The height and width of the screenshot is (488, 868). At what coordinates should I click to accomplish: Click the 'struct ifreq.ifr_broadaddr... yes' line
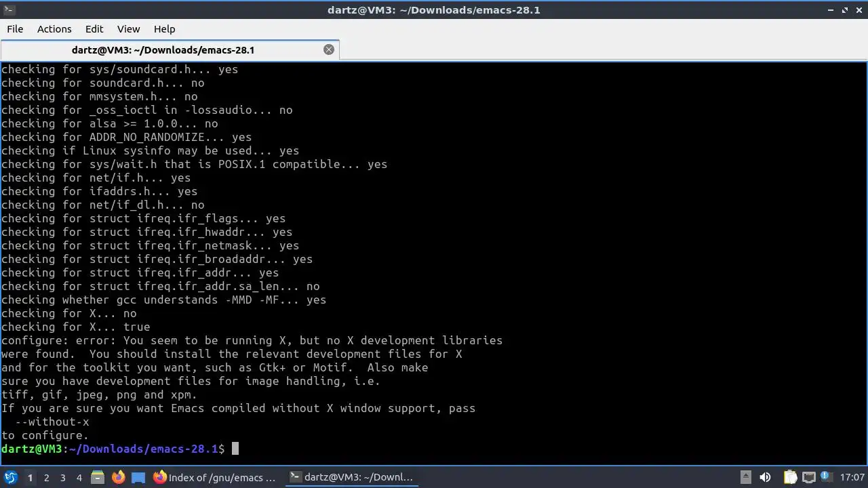(157, 259)
